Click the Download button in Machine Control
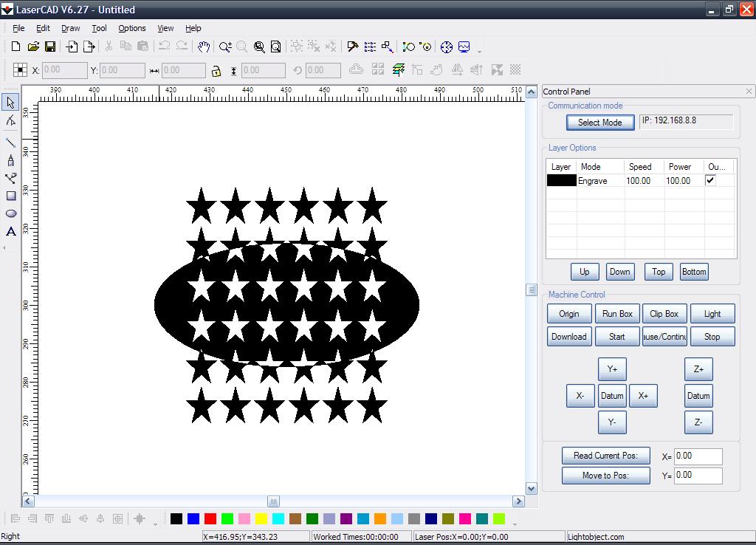 click(x=568, y=336)
